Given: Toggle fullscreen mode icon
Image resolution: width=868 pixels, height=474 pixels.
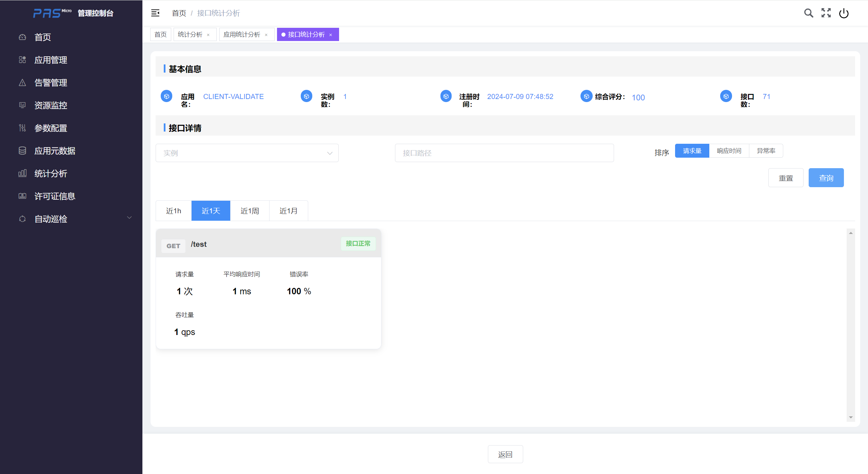Looking at the screenshot, I should pyautogui.click(x=826, y=13).
